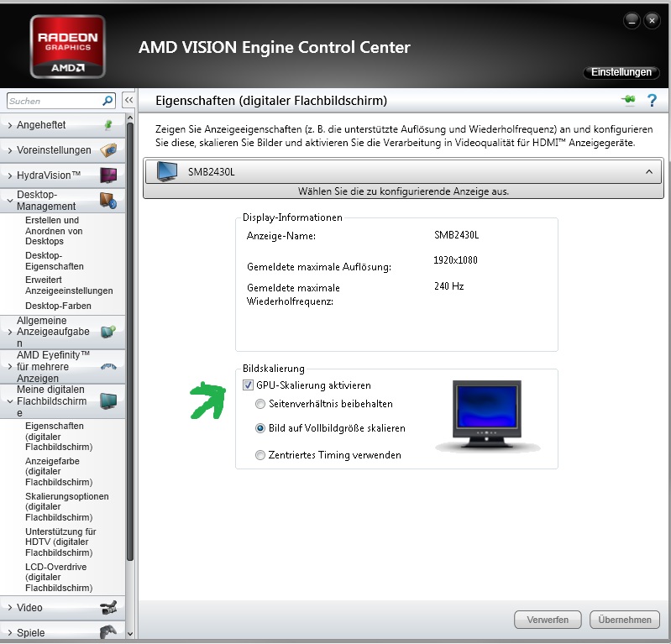The width and height of the screenshot is (671, 644).
Task: Select Bild auf Vollbildgröße skalieren option
Action: click(259, 428)
